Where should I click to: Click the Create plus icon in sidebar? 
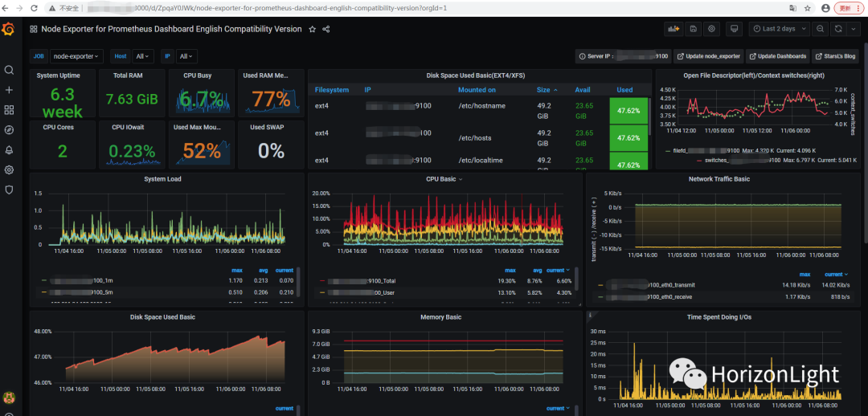click(9, 90)
